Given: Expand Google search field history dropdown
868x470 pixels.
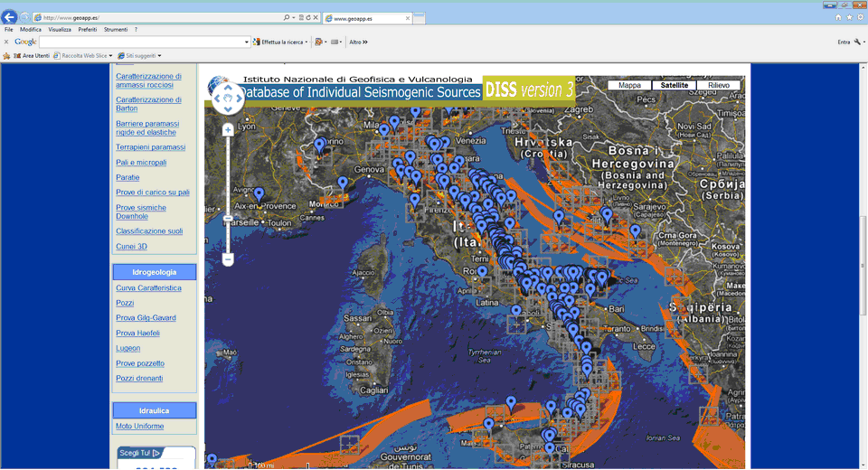Looking at the screenshot, I should click(246, 42).
